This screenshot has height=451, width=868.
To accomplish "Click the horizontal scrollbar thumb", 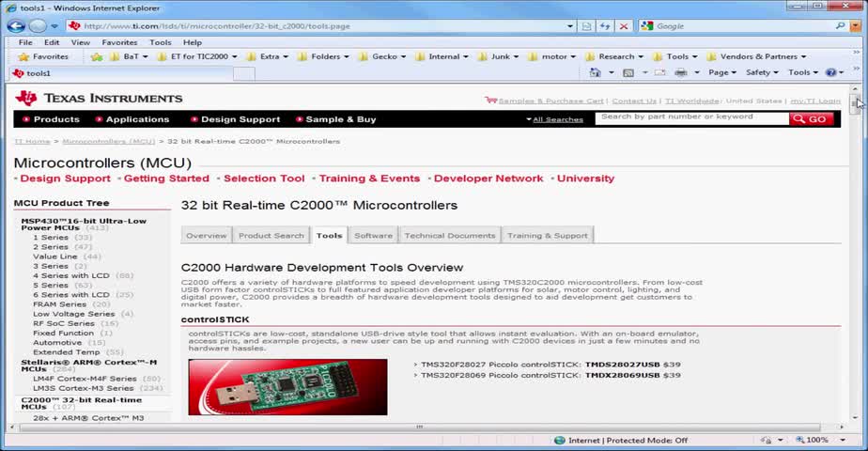I will [x=419, y=428].
